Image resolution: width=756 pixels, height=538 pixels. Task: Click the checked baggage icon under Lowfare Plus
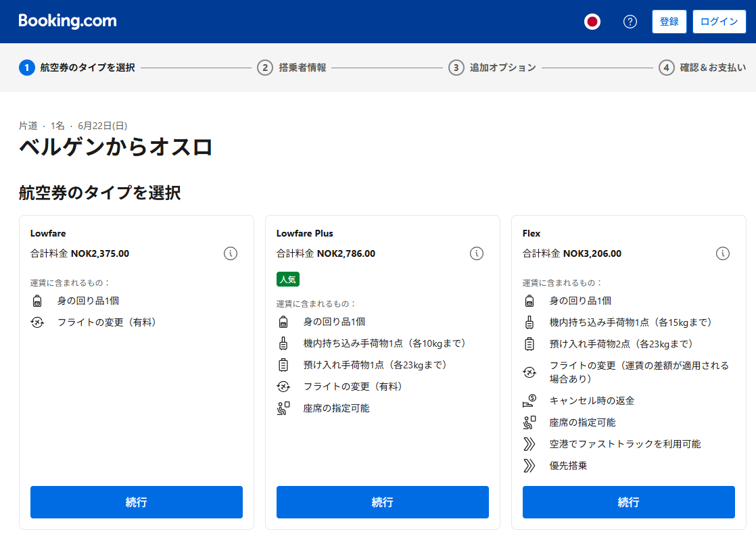point(285,364)
